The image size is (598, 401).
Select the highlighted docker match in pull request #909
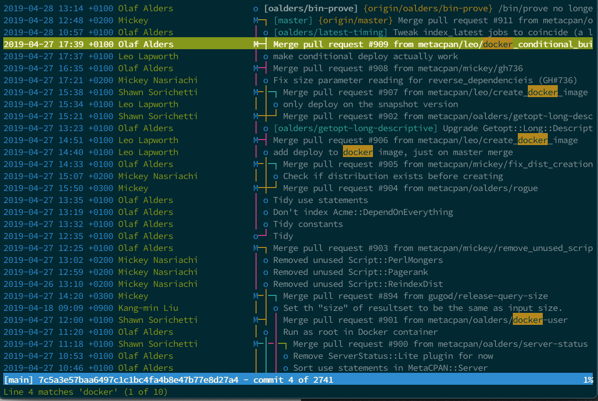click(x=497, y=44)
